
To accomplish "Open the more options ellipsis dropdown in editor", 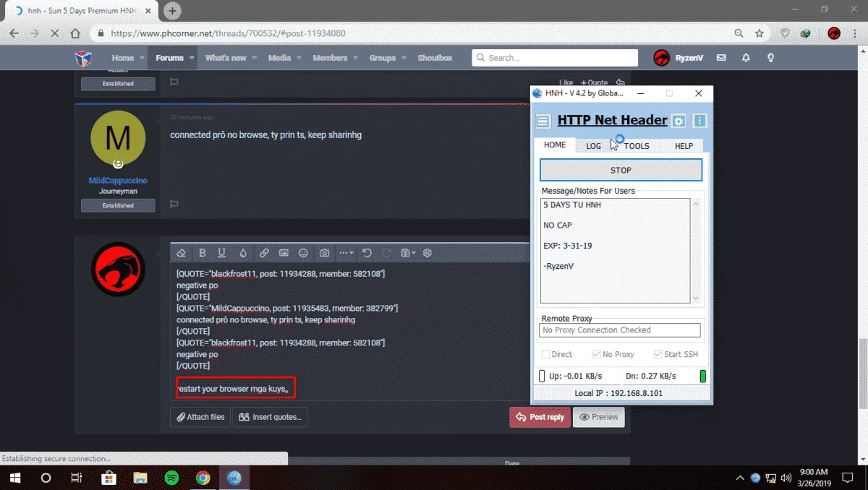I will pyautogui.click(x=346, y=253).
